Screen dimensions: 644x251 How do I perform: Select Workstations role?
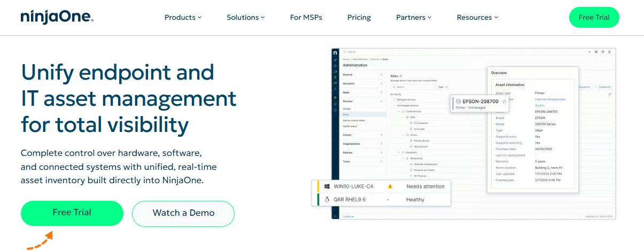tap(420, 146)
